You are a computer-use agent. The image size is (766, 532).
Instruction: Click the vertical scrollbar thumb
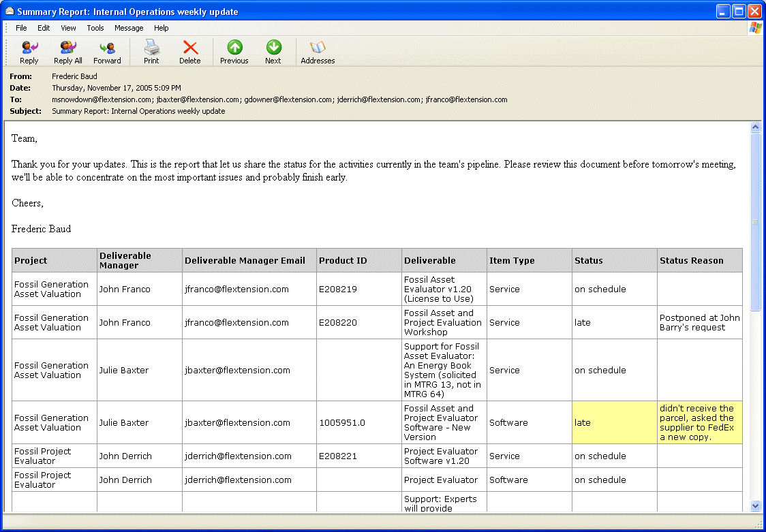(755, 222)
